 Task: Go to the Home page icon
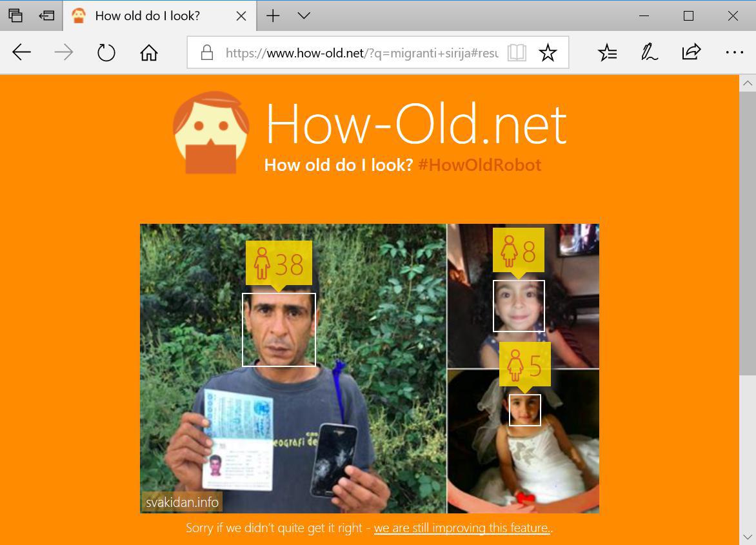pyautogui.click(x=149, y=52)
